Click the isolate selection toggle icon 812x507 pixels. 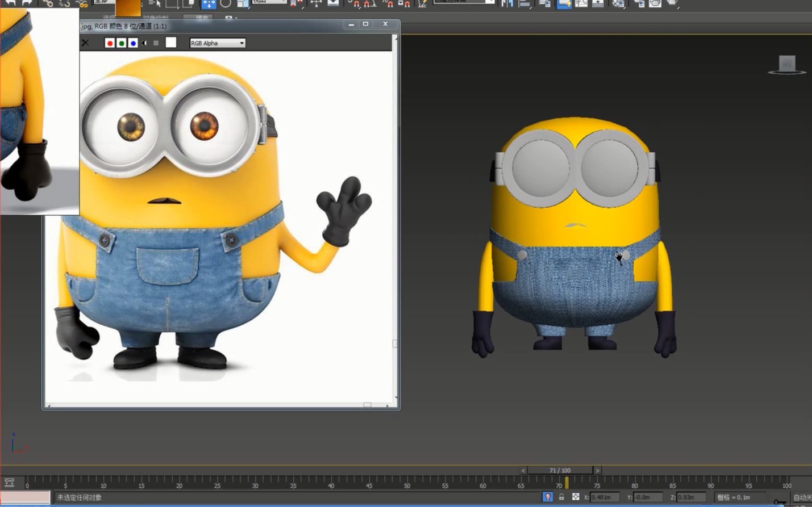pos(548,497)
